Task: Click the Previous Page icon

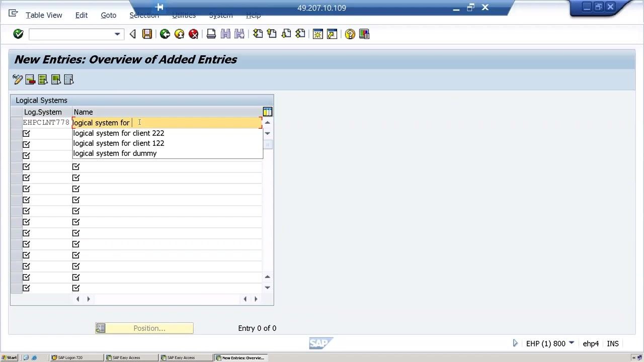Action: (x=272, y=34)
